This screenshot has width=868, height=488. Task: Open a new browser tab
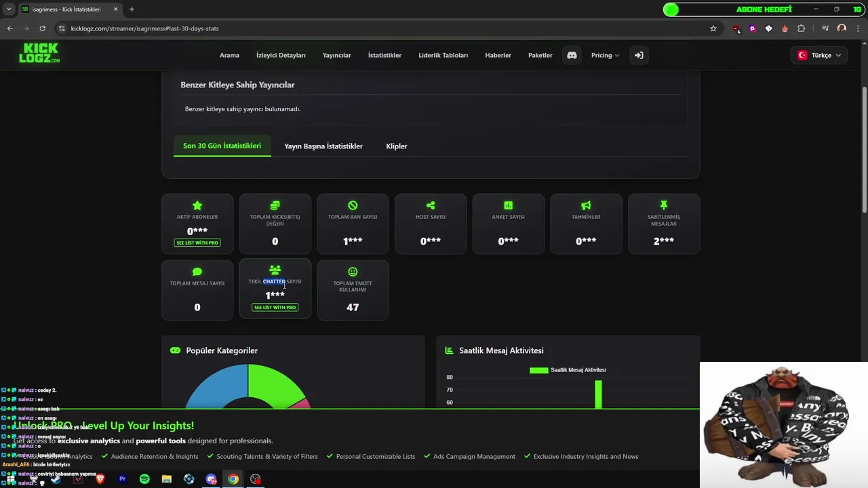[132, 9]
